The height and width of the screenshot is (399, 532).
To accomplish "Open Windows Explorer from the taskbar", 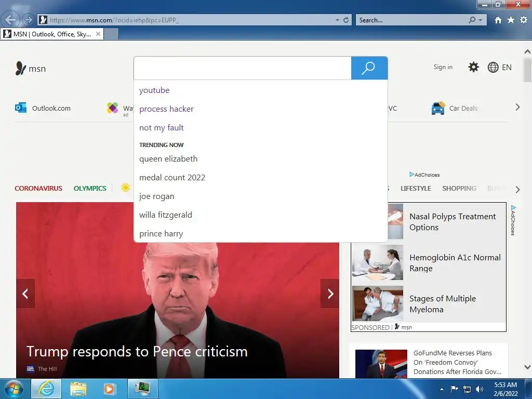I will [78, 389].
